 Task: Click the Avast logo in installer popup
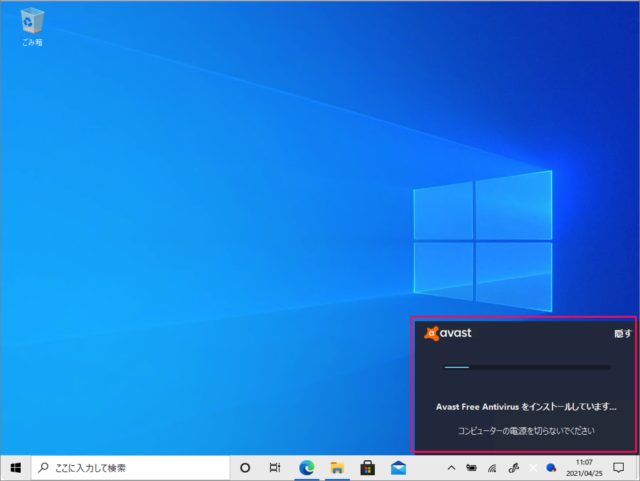[448, 333]
